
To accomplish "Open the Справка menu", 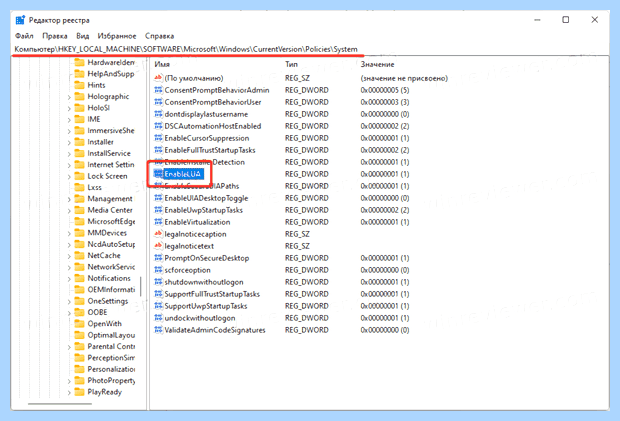I will point(159,36).
